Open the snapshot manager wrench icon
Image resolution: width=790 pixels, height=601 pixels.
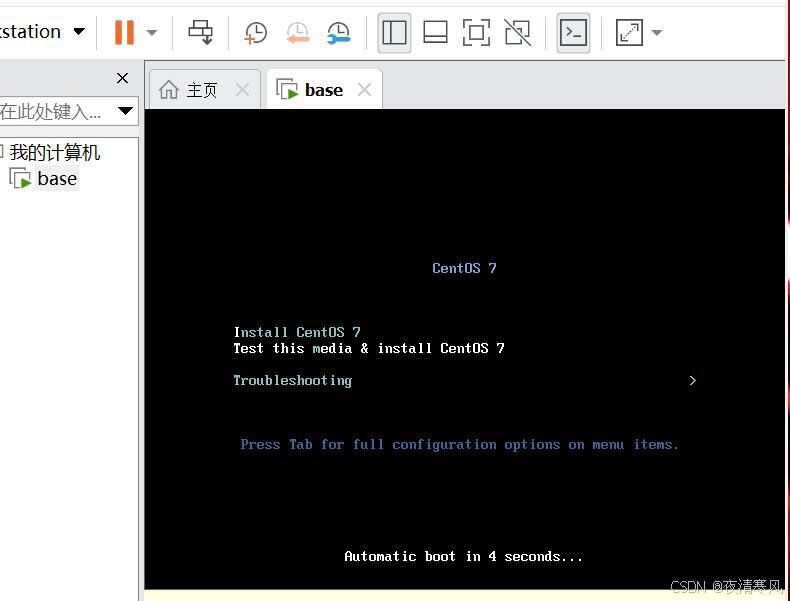pyautogui.click(x=339, y=33)
